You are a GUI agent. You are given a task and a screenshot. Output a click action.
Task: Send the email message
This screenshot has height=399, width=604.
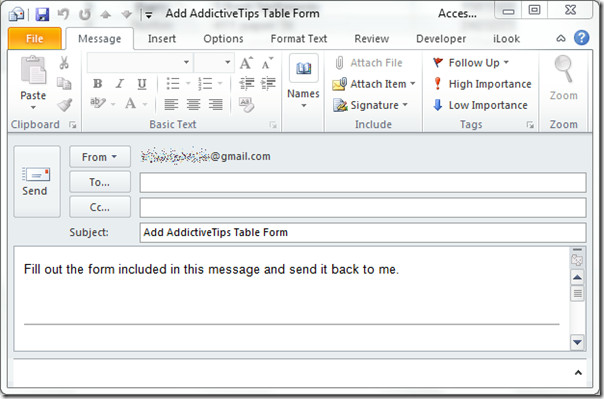click(x=37, y=181)
